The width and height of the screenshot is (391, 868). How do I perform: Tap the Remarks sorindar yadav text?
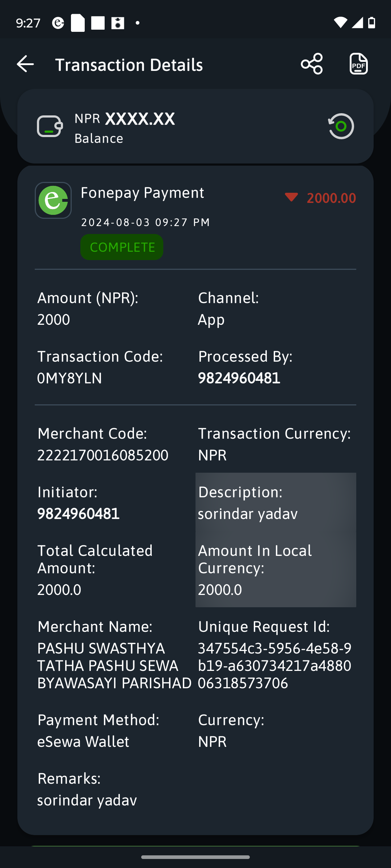pyautogui.click(x=87, y=800)
